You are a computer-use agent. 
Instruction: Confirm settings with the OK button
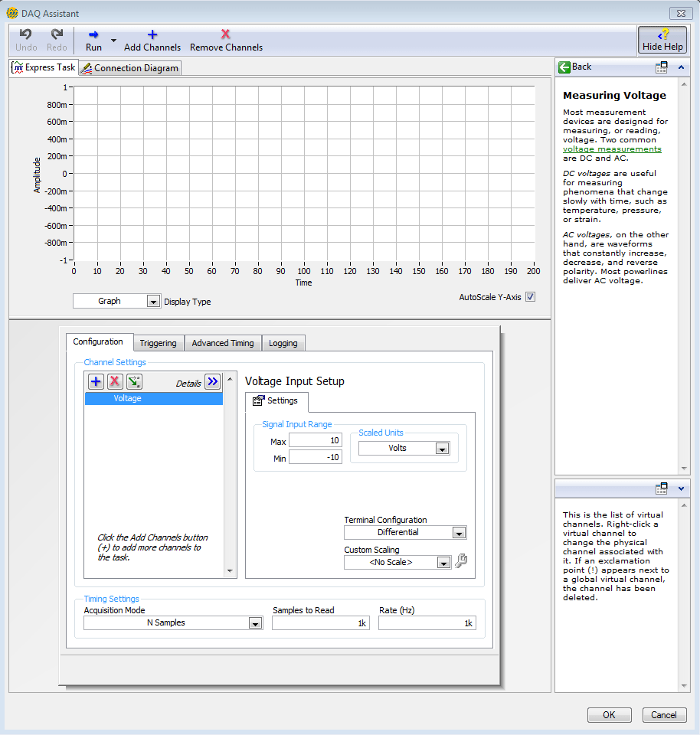[x=609, y=714]
